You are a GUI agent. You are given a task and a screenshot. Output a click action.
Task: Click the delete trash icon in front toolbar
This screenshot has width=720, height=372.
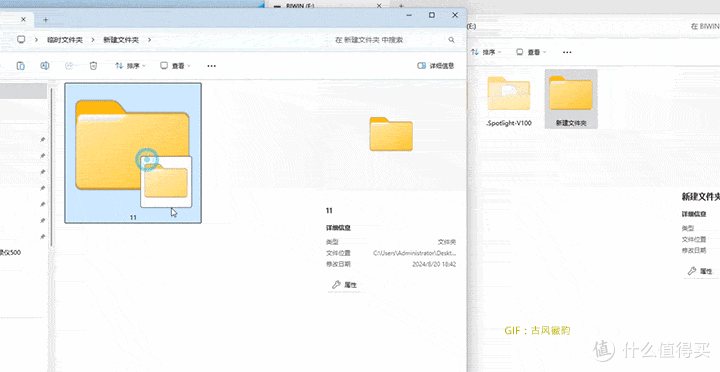93,66
